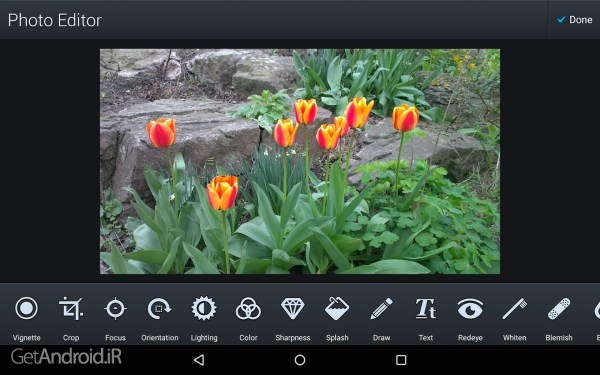The width and height of the screenshot is (600, 375).
Task: Open the Color adjustment tool
Action: (248, 308)
